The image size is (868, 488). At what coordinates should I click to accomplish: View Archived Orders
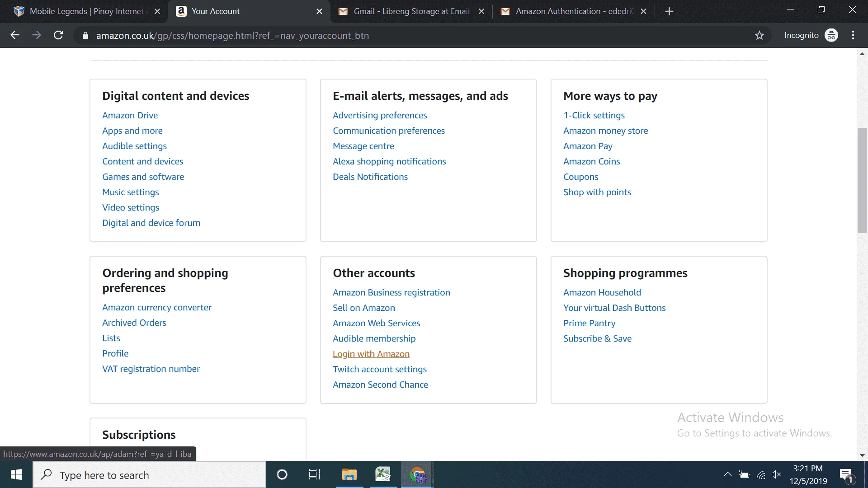click(134, 323)
